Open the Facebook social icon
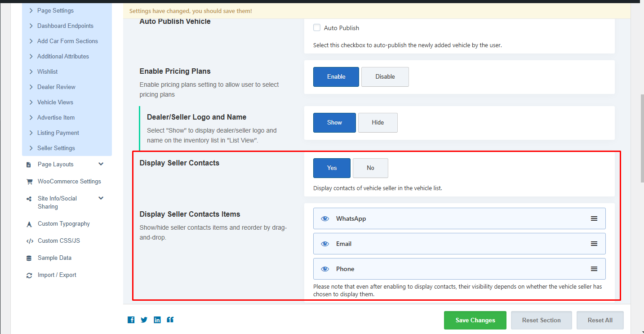 [131, 320]
